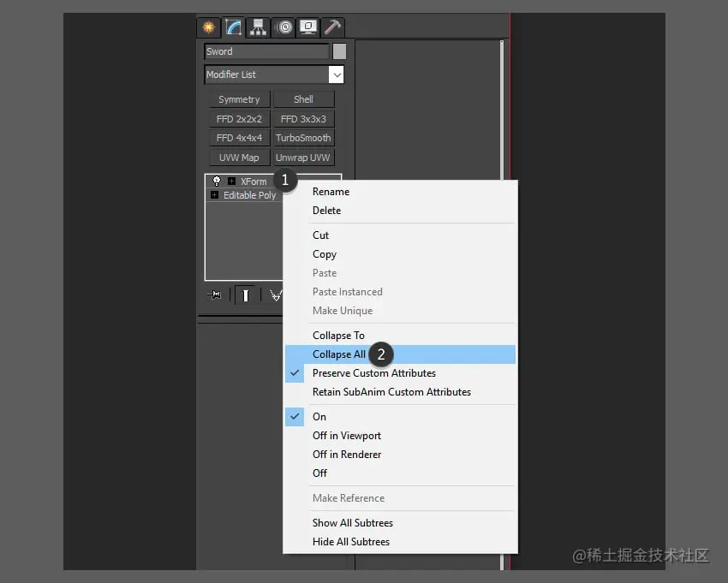Screen dimensions: 728x583
Task: Expand the XForm modifier plus box
Action: pos(232,181)
